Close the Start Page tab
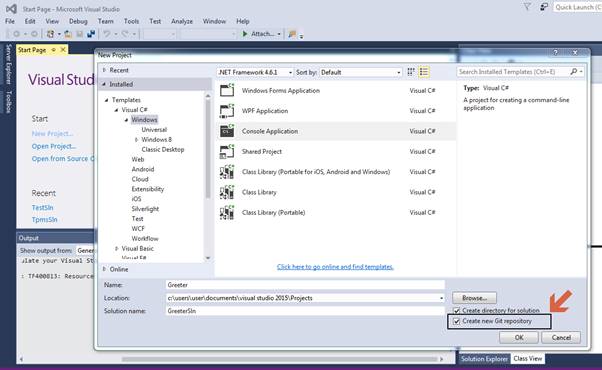Image resolution: width=602 pixels, height=370 pixels. (x=63, y=50)
